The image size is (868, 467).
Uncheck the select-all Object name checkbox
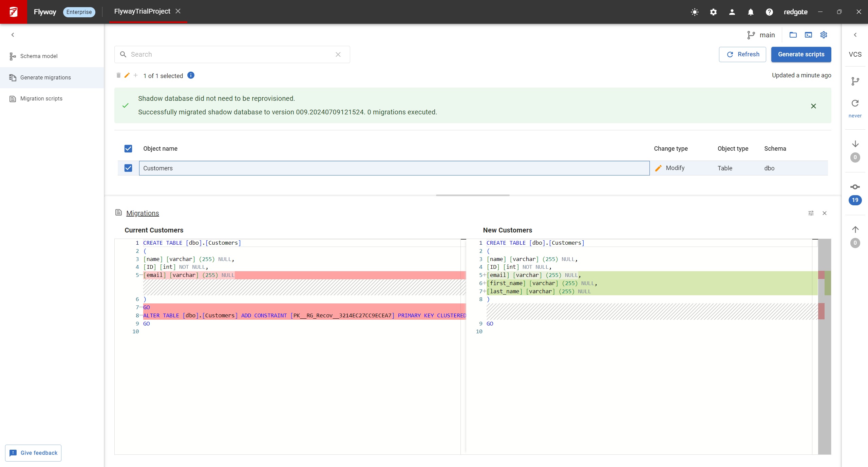128,148
